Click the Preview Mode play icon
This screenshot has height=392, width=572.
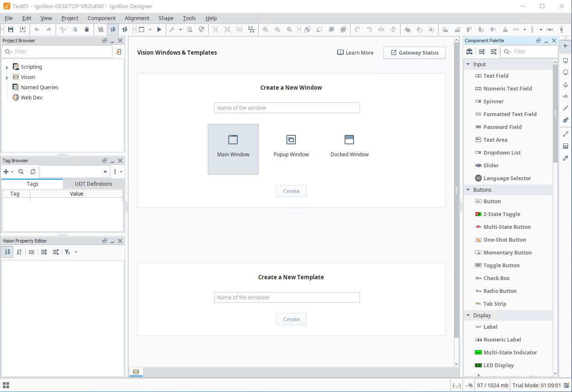159,29
